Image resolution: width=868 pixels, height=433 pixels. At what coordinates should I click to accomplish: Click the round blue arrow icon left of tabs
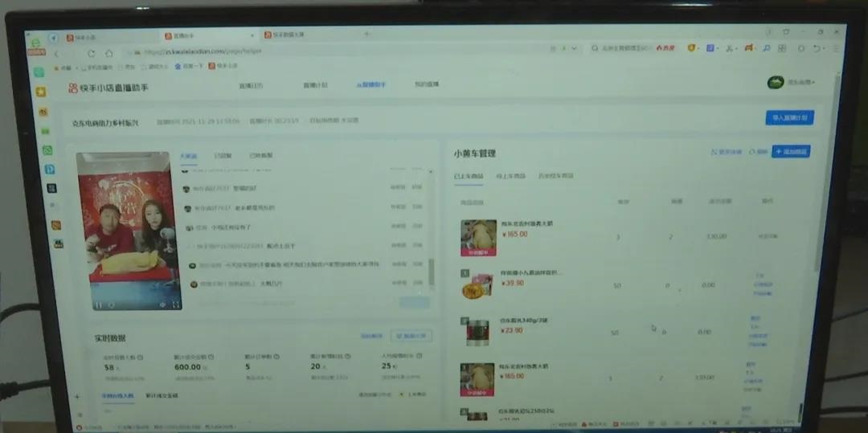[x=54, y=38]
